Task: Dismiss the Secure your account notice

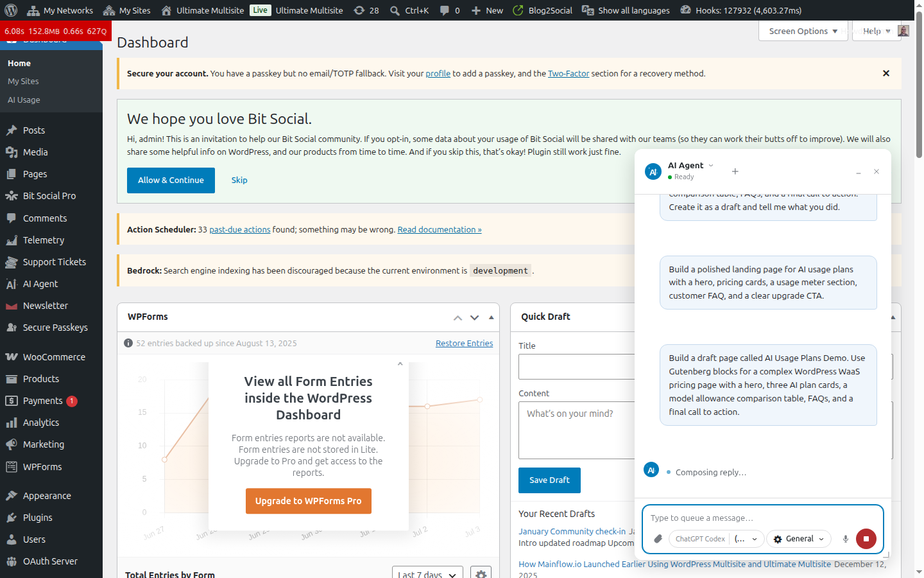Action: pos(886,73)
